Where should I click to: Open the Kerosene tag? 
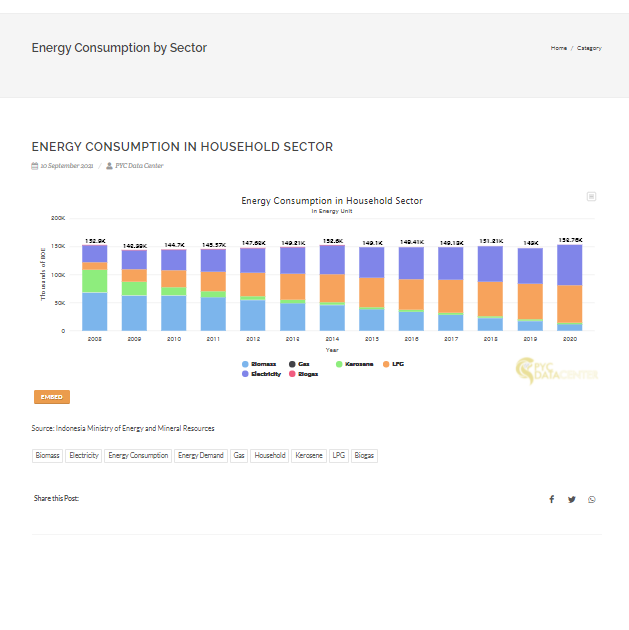coord(309,456)
